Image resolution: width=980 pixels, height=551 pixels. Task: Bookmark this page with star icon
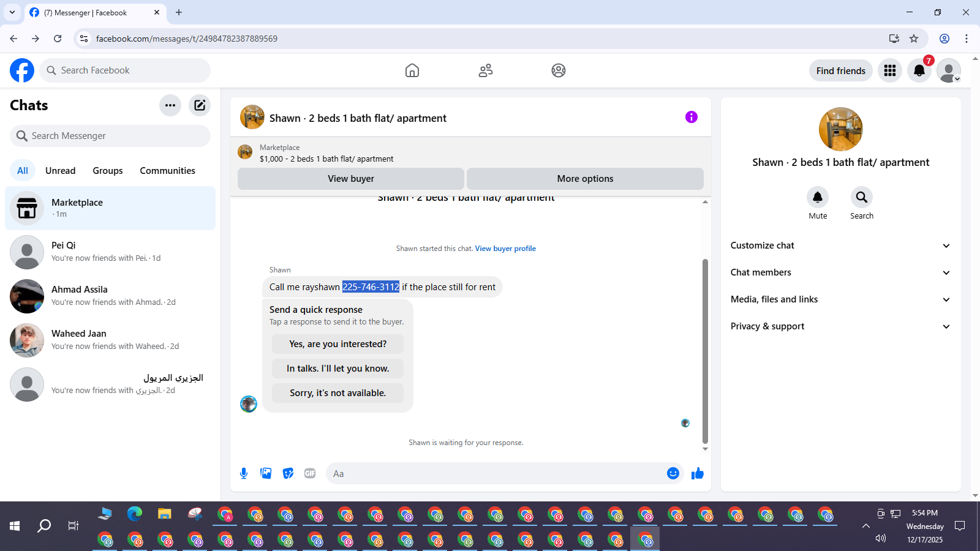pos(914,39)
